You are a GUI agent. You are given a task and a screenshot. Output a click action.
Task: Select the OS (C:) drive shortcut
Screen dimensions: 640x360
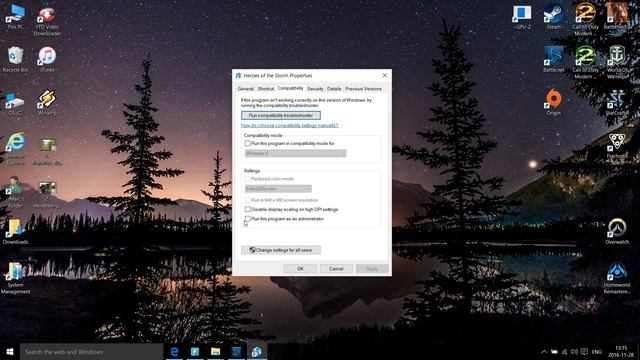click(16, 104)
